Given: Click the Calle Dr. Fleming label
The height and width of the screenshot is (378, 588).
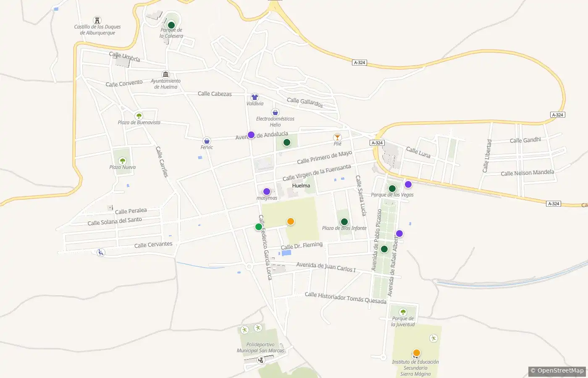Looking at the screenshot, I should (x=302, y=246).
